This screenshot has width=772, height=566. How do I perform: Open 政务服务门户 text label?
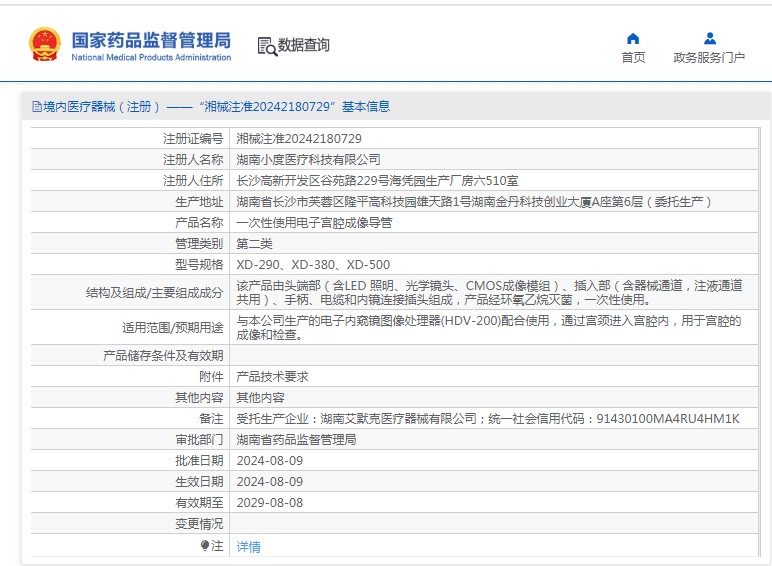click(709, 58)
